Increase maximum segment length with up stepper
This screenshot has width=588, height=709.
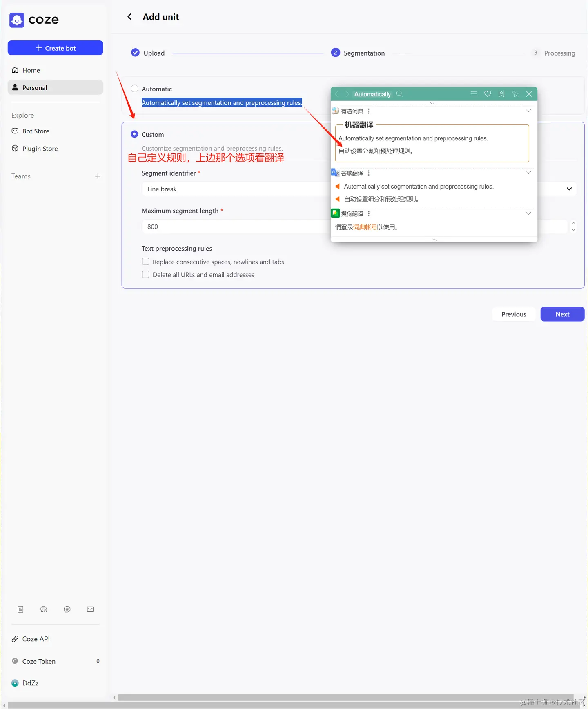573,223
